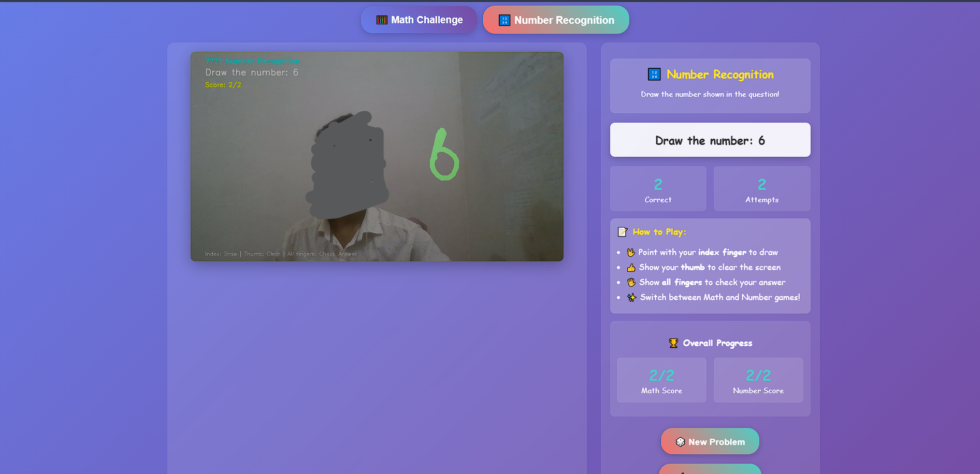Click the trophy icon next to Overall Progress

coord(673,343)
